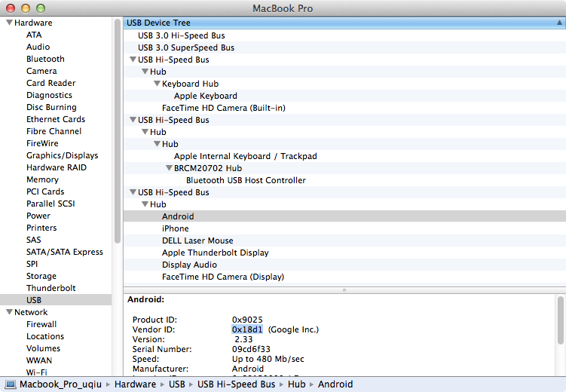Select Apple Thunderbolt Display entry
The height and width of the screenshot is (392, 566).
pos(215,253)
